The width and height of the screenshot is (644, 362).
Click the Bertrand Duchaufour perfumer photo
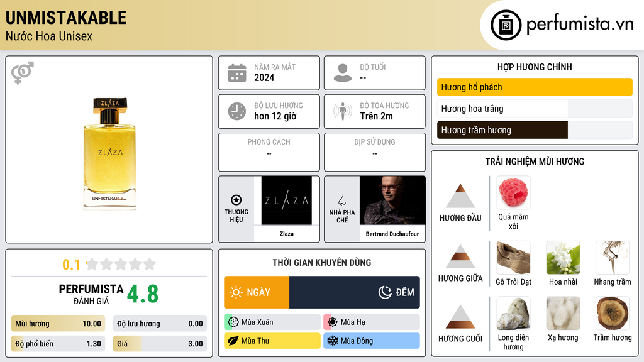392,200
